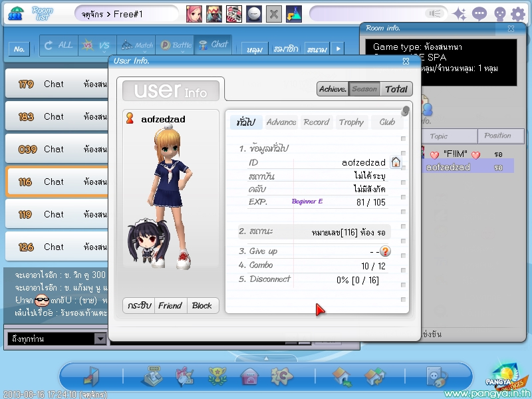Open the Trophy tab

point(351,122)
